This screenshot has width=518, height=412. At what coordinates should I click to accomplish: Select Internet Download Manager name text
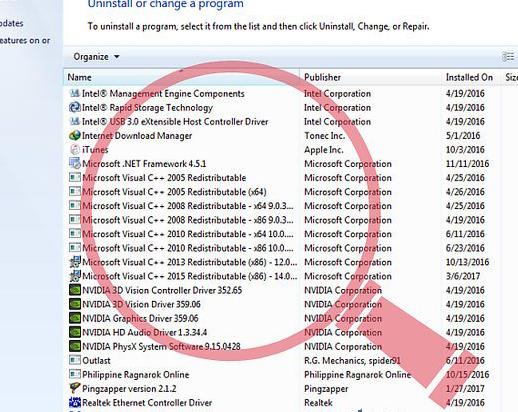137,136
